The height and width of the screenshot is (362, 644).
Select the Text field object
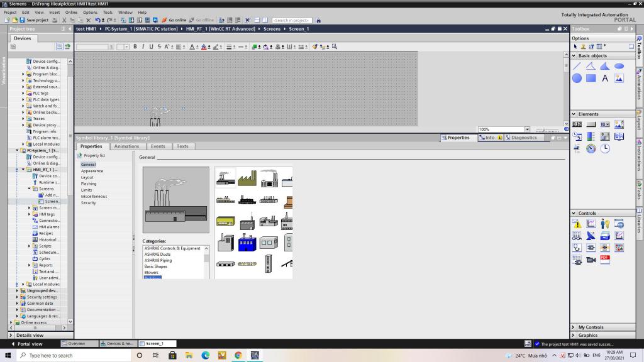pos(605,78)
